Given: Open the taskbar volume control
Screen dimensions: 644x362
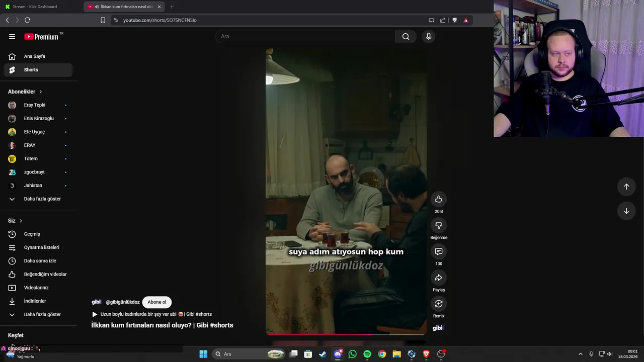Looking at the screenshot, I should point(609,354).
